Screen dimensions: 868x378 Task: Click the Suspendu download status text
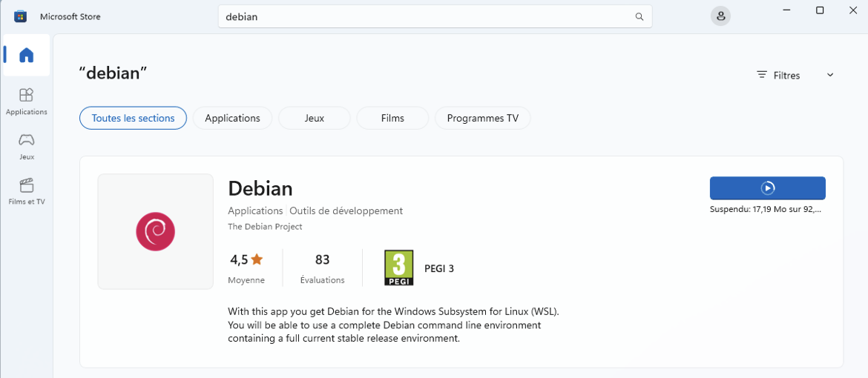(765, 210)
